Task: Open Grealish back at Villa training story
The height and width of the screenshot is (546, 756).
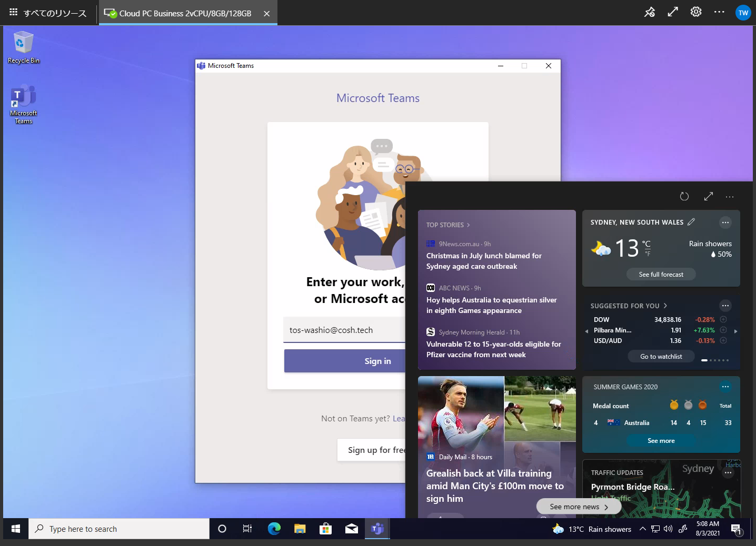Action: [495, 486]
